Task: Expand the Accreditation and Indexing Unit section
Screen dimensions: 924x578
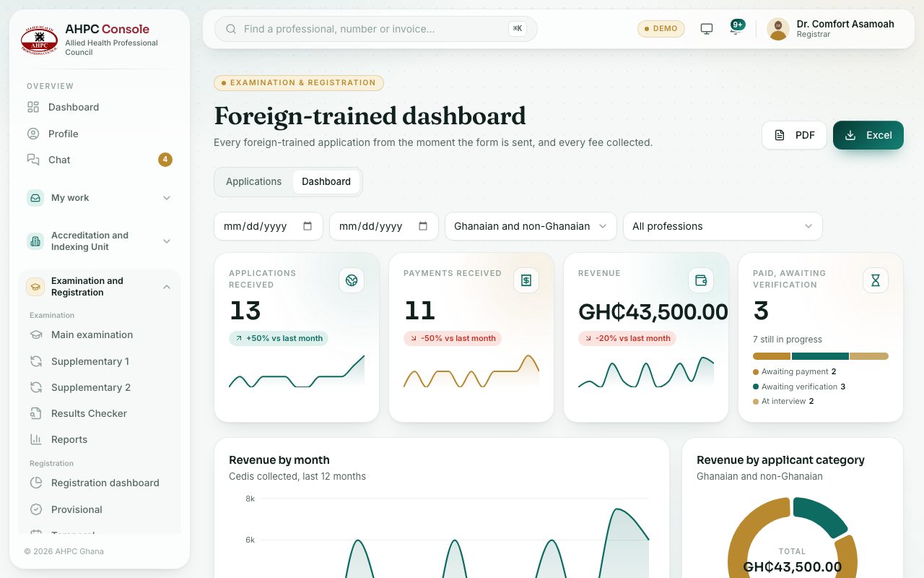Action: (x=100, y=241)
